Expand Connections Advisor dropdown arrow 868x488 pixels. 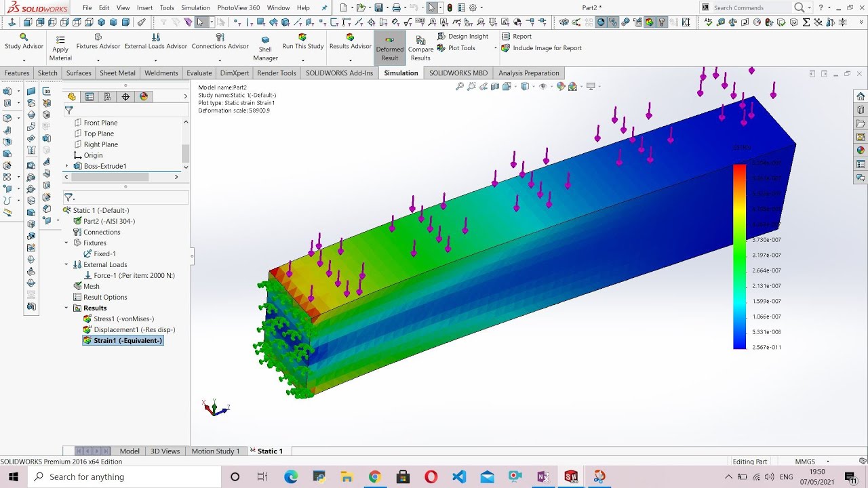tap(220, 60)
